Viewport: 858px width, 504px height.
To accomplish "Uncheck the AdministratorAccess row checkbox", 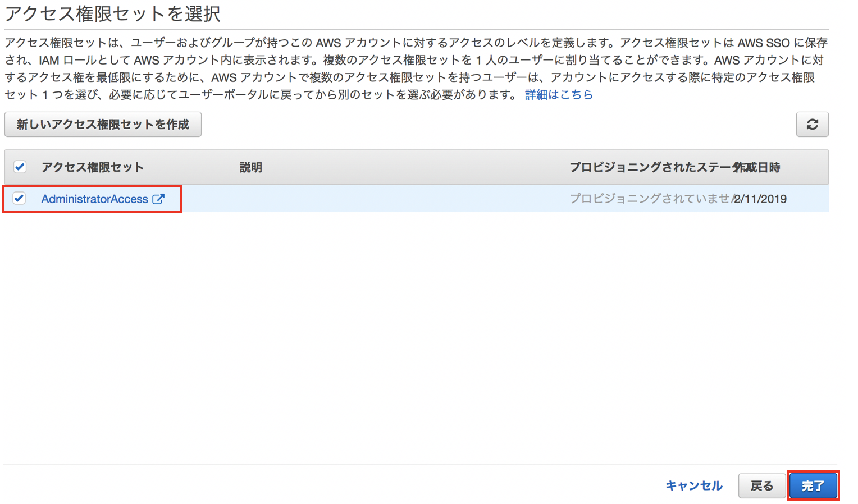I will (20, 198).
